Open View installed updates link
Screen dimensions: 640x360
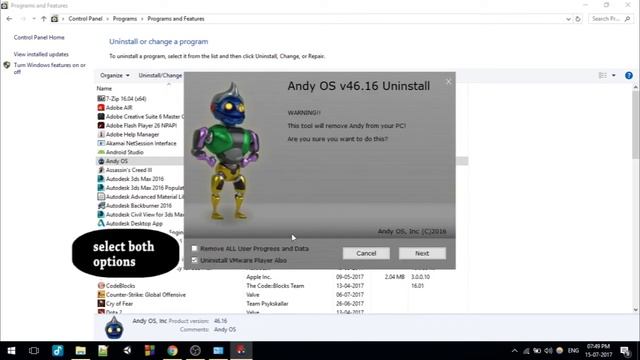point(41,54)
